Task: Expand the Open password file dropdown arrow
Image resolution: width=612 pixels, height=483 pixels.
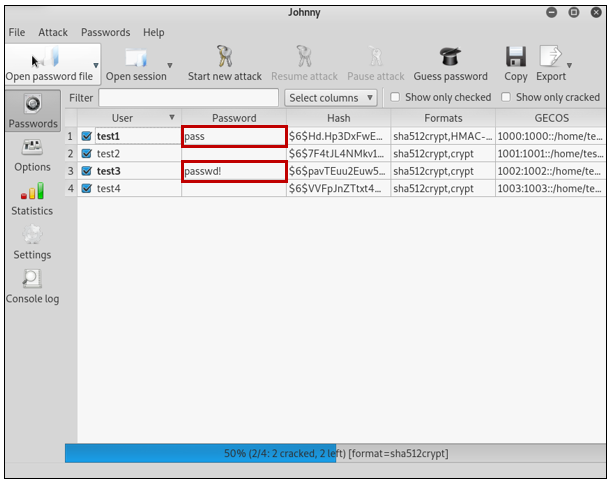Action: tap(96, 65)
